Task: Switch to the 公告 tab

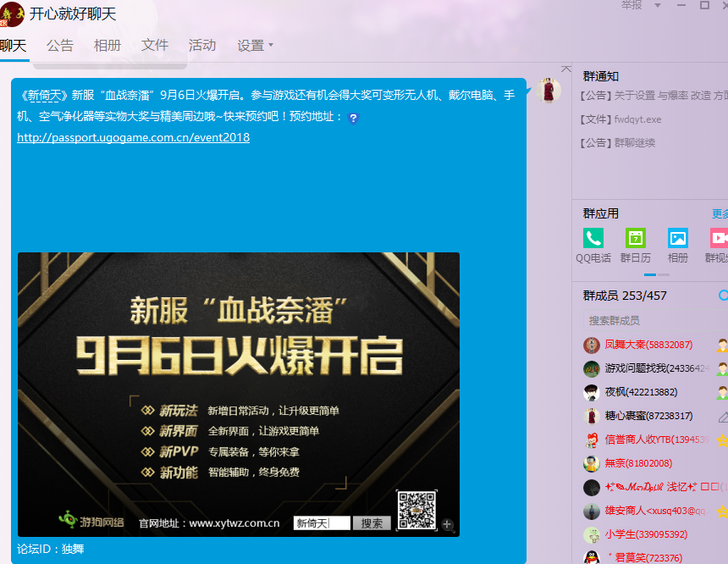Action: [x=60, y=46]
